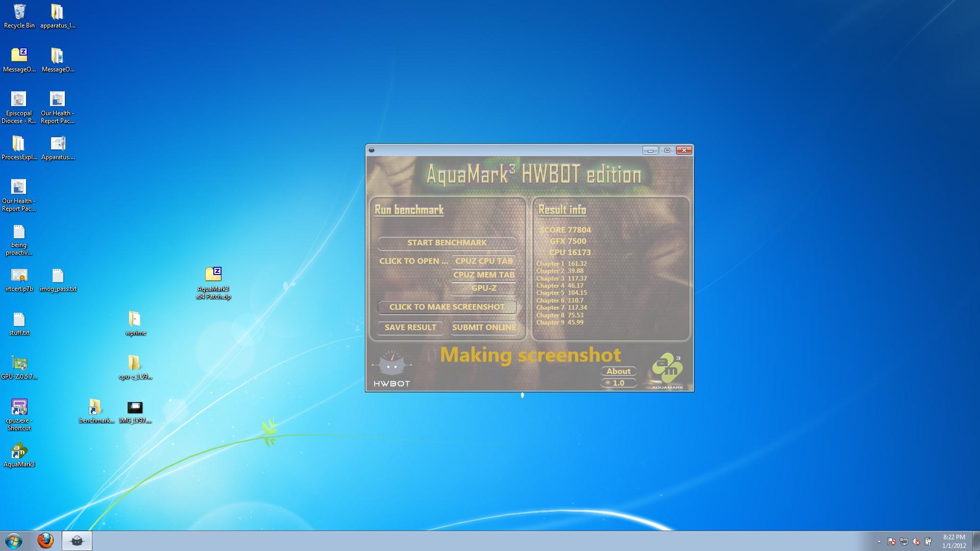Screen dimensions: 980x551
Task: Select the Episcopal Diocese document icon
Action: point(19,108)
